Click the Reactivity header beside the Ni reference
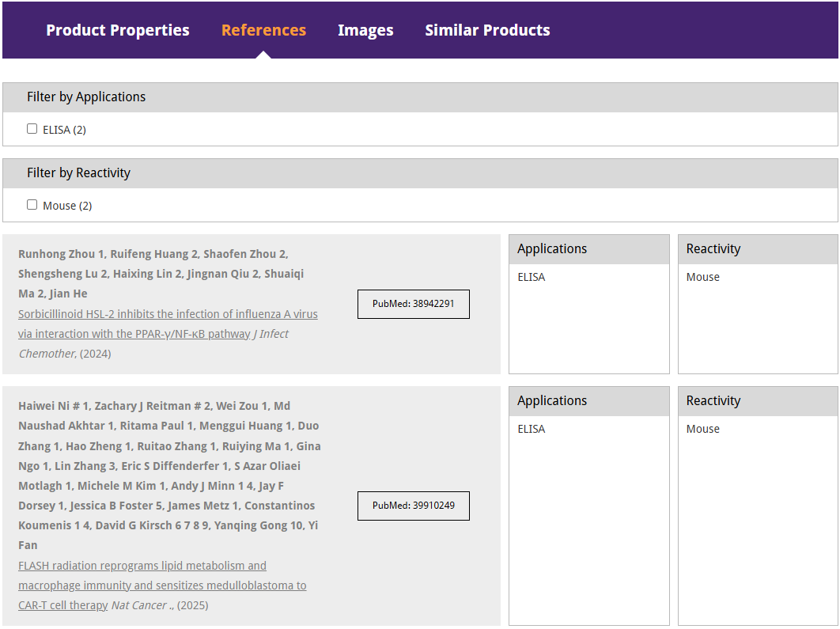 click(758, 401)
